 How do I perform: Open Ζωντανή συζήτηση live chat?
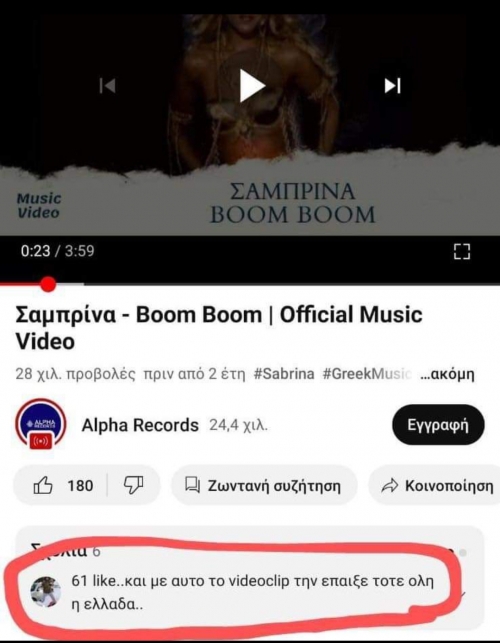click(x=263, y=486)
